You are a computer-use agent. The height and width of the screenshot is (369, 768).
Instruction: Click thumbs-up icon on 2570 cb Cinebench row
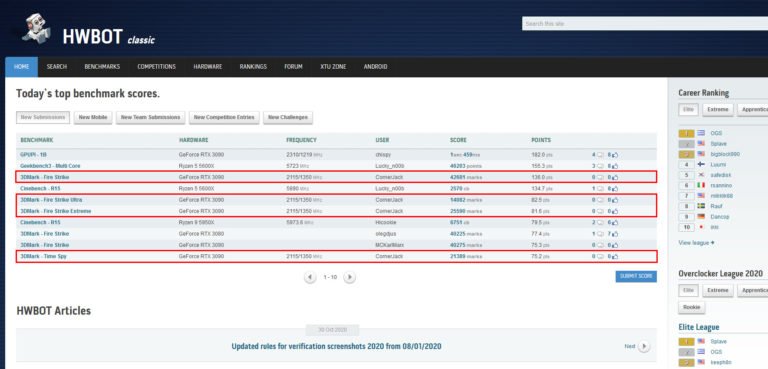pyautogui.click(x=615, y=188)
